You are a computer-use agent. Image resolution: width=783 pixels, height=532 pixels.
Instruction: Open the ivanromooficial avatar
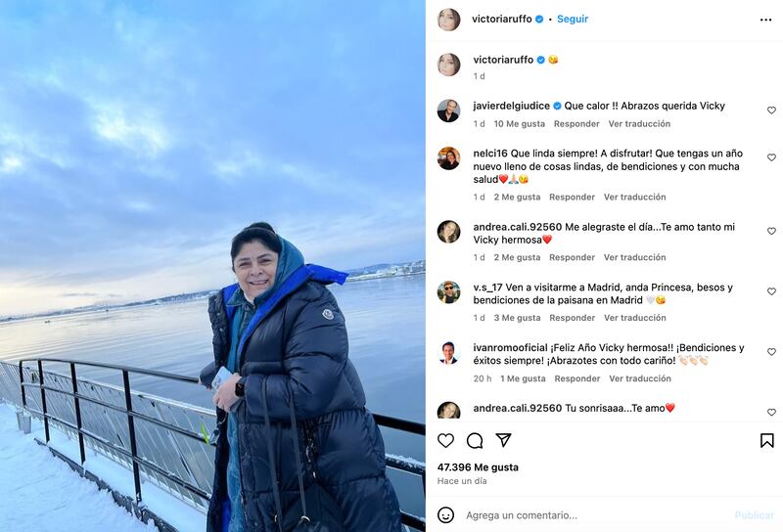(448, 353)
